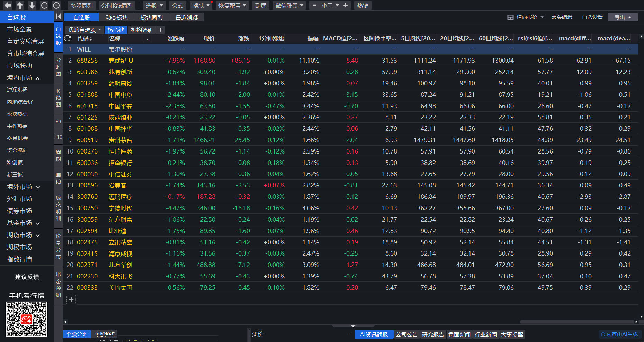Open the 导出 export menu
This screenshot has width=644, height=342.
coord(623,17)
